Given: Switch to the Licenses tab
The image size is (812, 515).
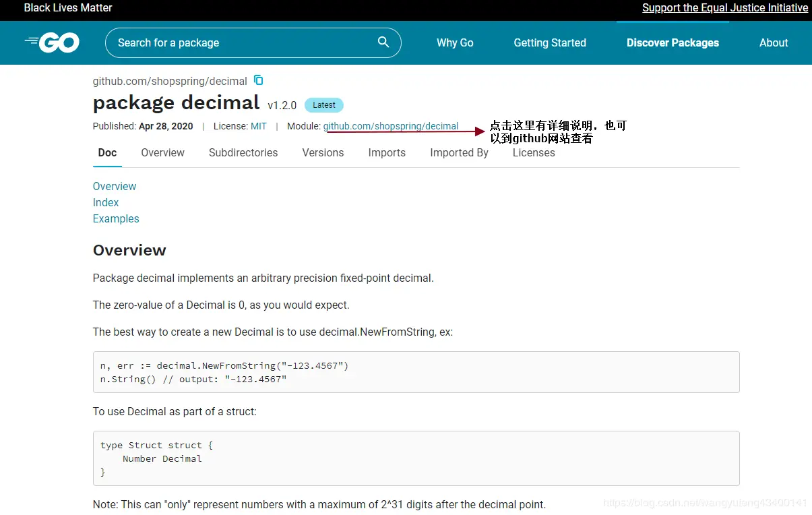Looking at the screenshot, I should click(x=534, y=153).
